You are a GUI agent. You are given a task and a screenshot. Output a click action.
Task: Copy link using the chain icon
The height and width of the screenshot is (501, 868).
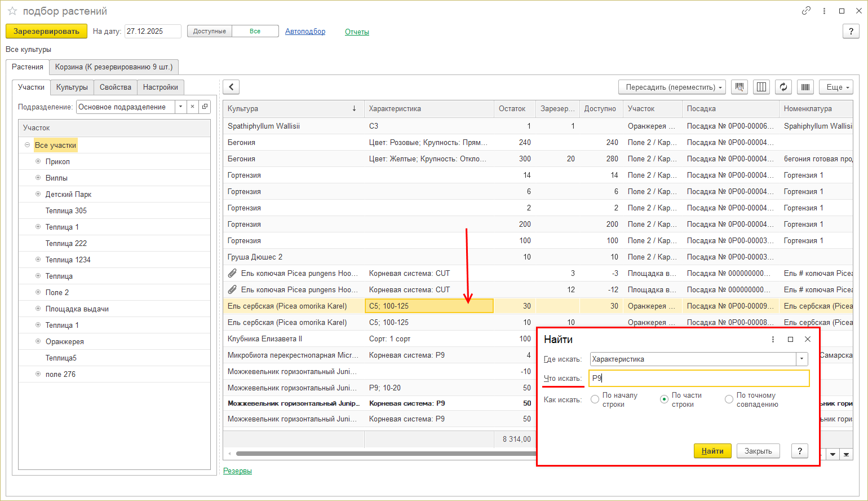click(x=806, y=11)
